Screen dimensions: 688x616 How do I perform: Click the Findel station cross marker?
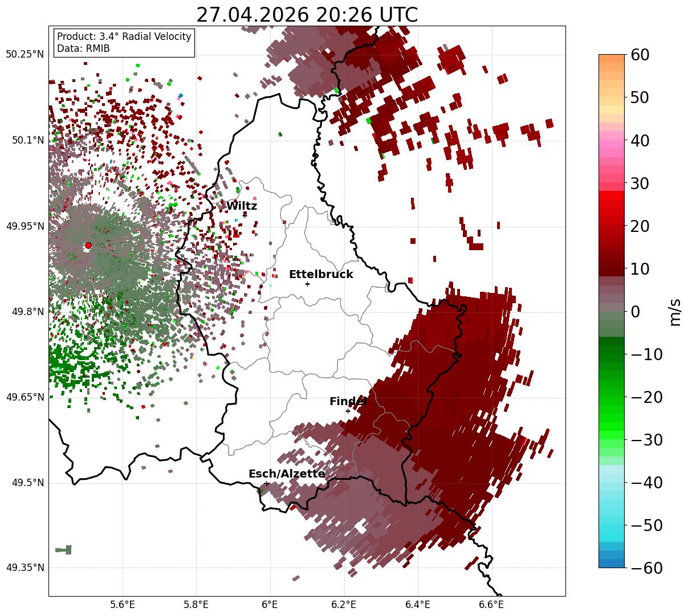pyautogui.click(x=348, y=411)
